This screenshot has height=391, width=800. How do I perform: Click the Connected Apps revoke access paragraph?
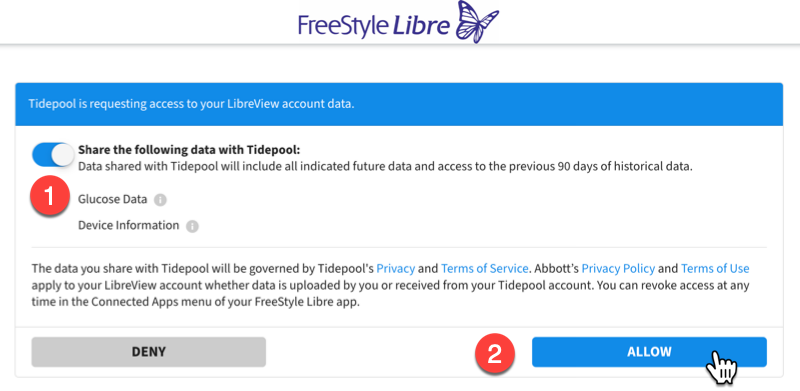coord(390,285)
